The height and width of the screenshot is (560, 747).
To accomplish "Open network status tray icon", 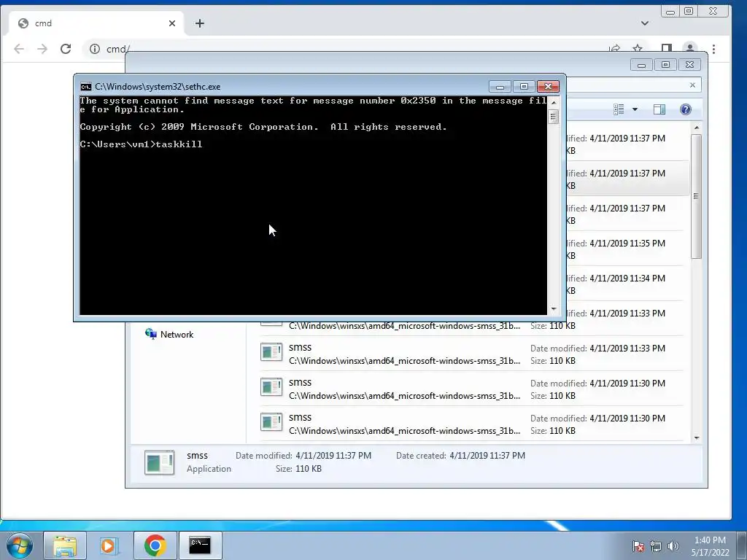I will click(x=656, y=546).
